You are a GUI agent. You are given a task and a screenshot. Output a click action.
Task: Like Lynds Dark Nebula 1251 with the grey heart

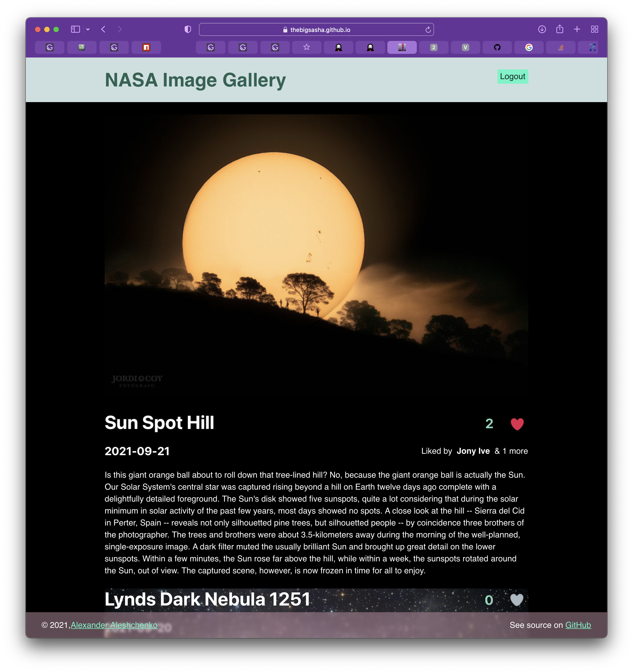(516, 600)
